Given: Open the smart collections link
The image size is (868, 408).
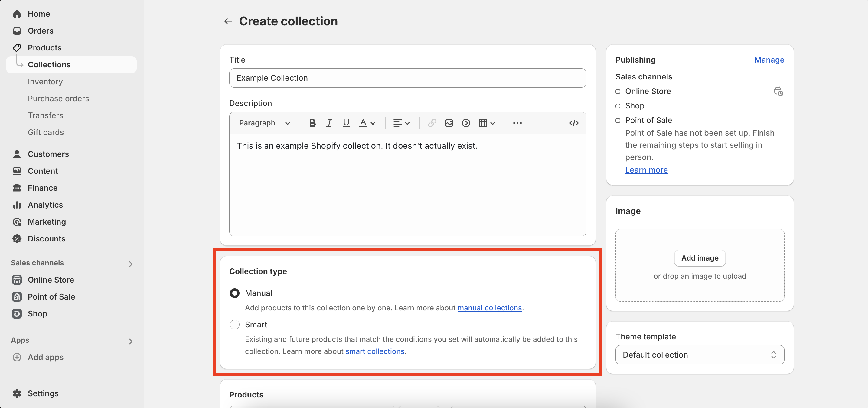Looking at the screenshot, I should pos(375,351).
